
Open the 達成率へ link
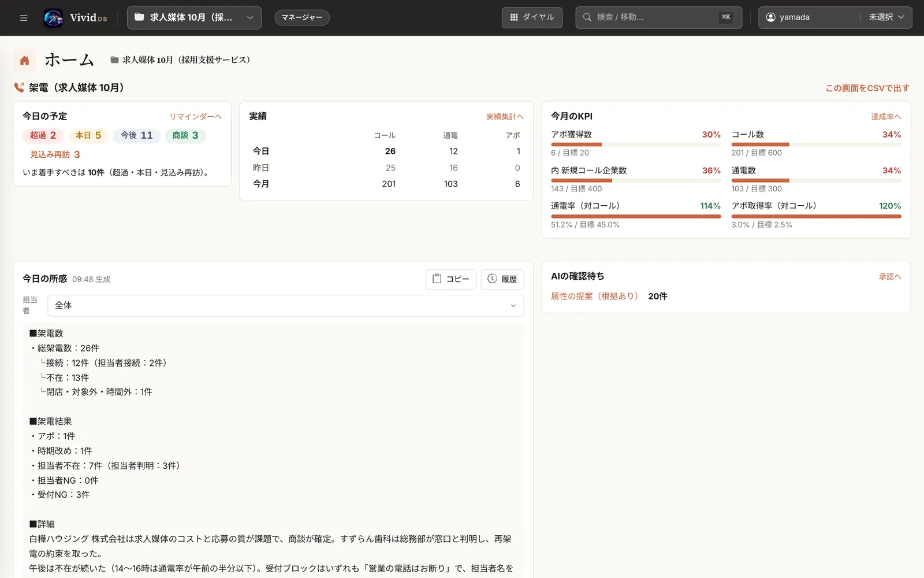pos(886,117)
